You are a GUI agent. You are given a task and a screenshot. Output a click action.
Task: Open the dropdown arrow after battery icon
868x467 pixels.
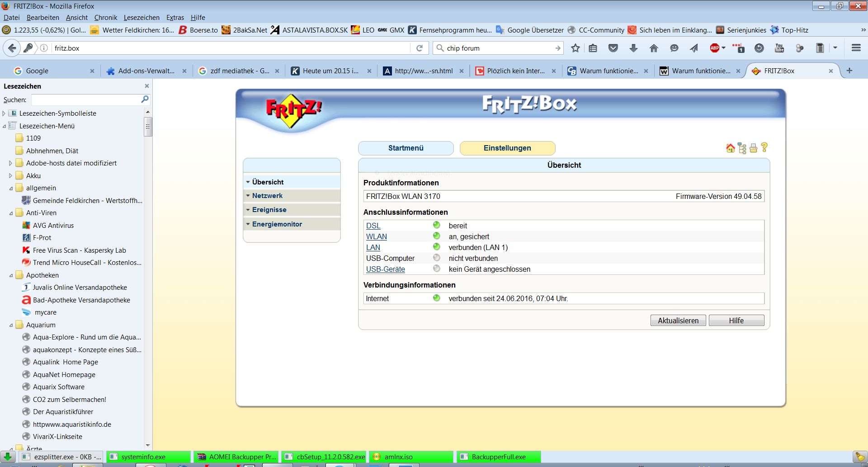(x=835, y=48)
